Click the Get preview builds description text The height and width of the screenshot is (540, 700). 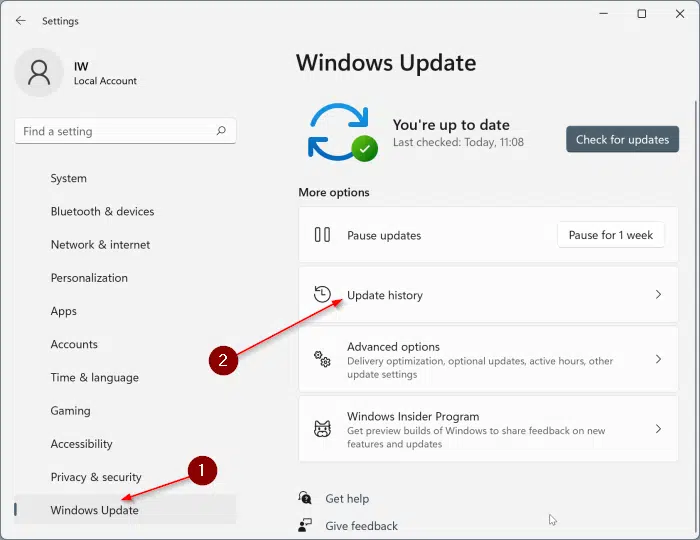click(476, 437)
